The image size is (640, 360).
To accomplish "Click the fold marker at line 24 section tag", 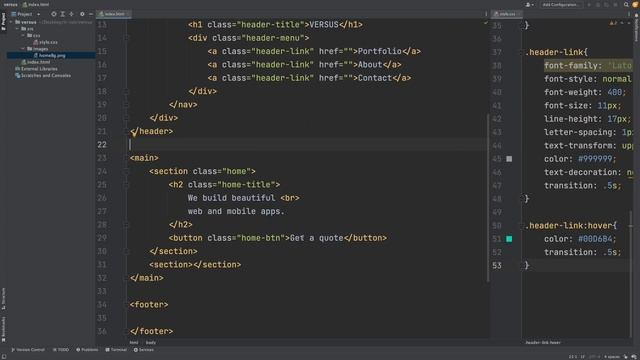I will (x=127, y=171).
